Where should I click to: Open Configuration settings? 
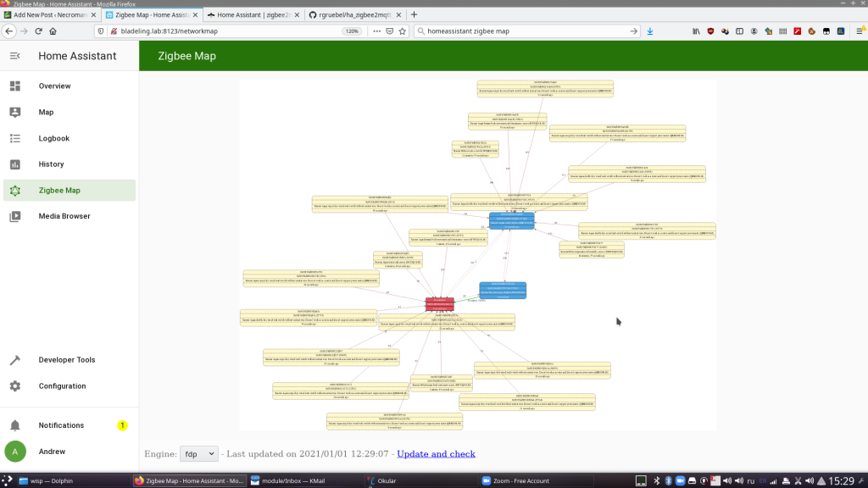click(x=70, y=385)
